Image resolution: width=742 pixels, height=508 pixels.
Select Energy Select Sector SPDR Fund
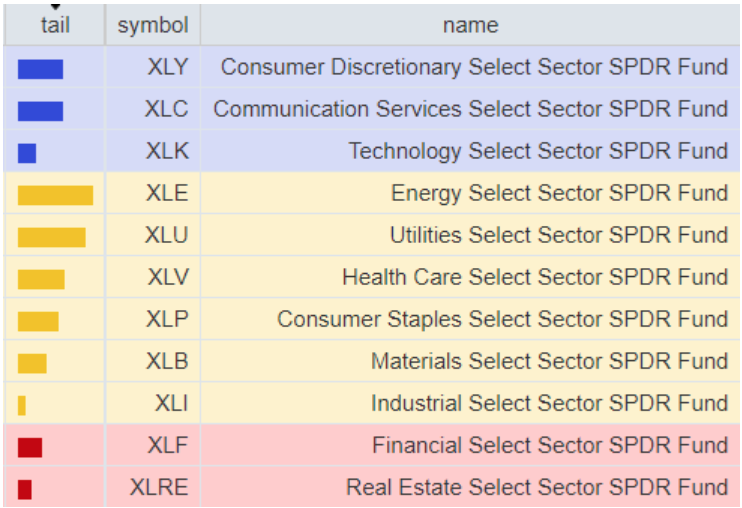point(559,193)
